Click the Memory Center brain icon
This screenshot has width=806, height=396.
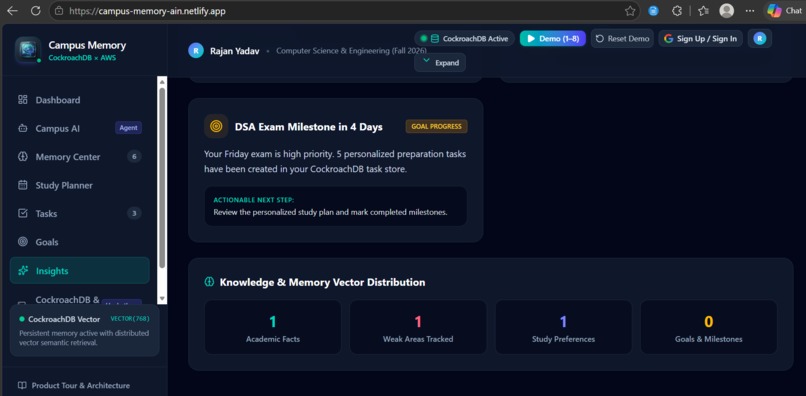click(x=23, y=157)
